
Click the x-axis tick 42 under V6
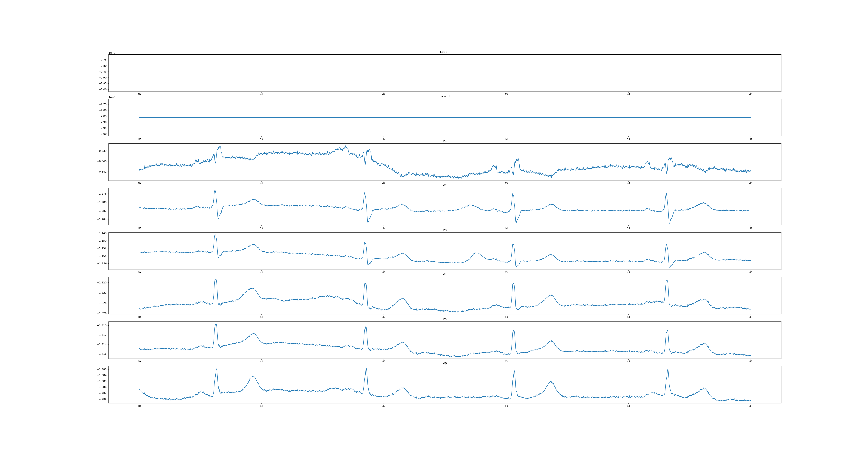click(x=384, y=406)
